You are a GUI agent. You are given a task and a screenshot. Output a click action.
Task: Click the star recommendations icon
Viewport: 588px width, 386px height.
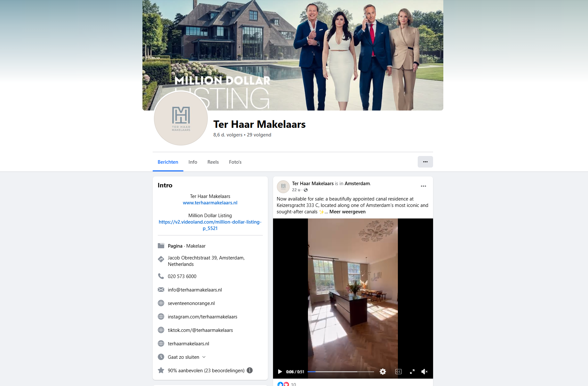point(161,370)
